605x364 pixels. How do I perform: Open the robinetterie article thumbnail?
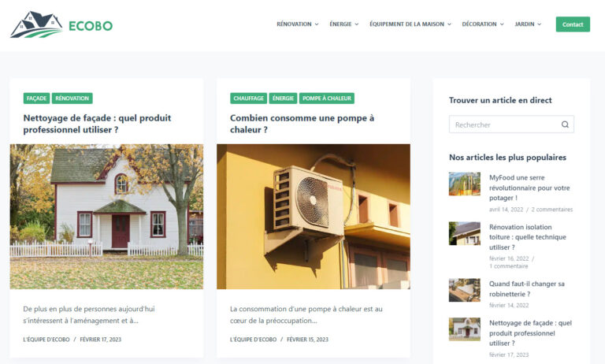(x=465, y=290)
